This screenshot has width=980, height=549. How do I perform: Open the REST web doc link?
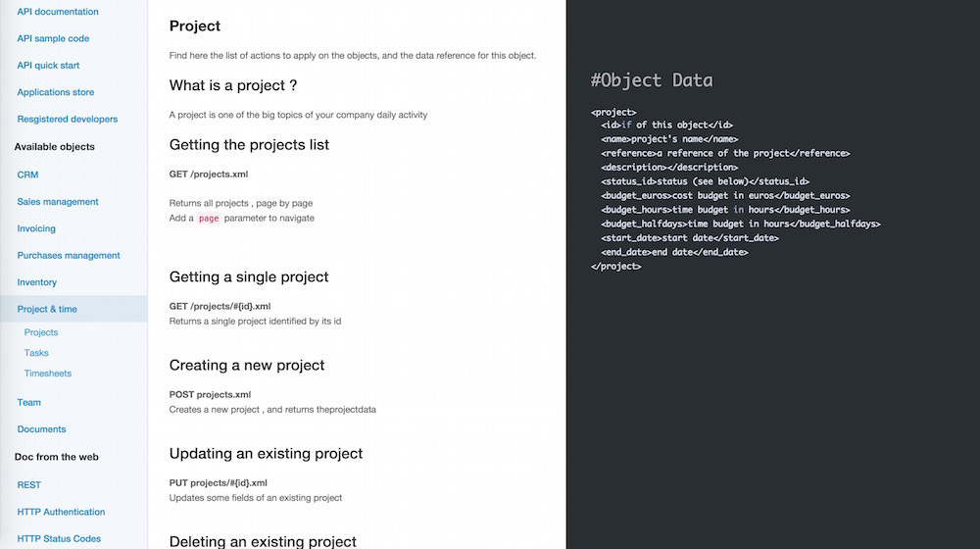[x=28, y=484]
